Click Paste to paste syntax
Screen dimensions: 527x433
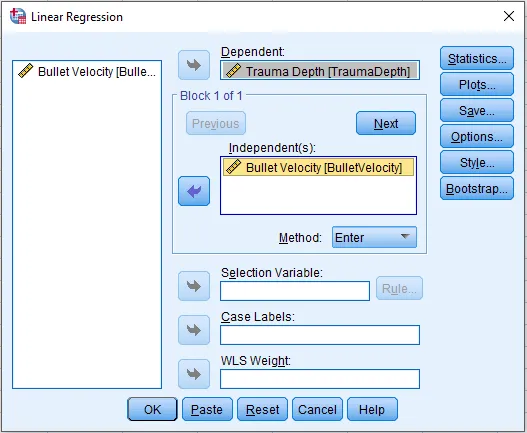click(207, 409)
